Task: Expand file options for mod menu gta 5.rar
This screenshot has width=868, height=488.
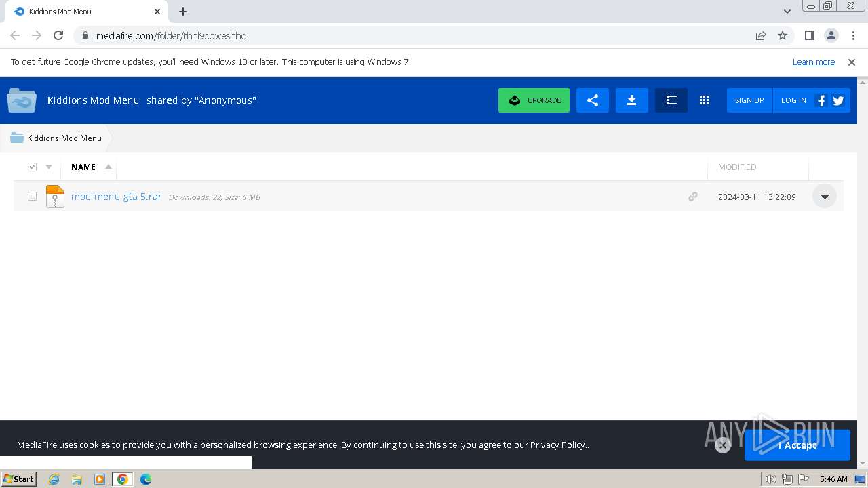Action: [825, 197]
